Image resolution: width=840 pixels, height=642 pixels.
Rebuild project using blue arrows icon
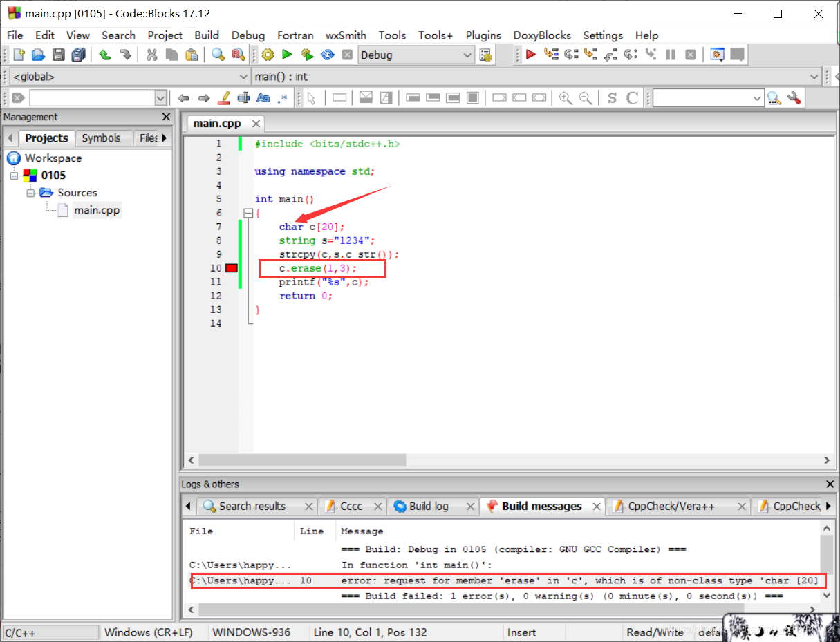point(327,55)
